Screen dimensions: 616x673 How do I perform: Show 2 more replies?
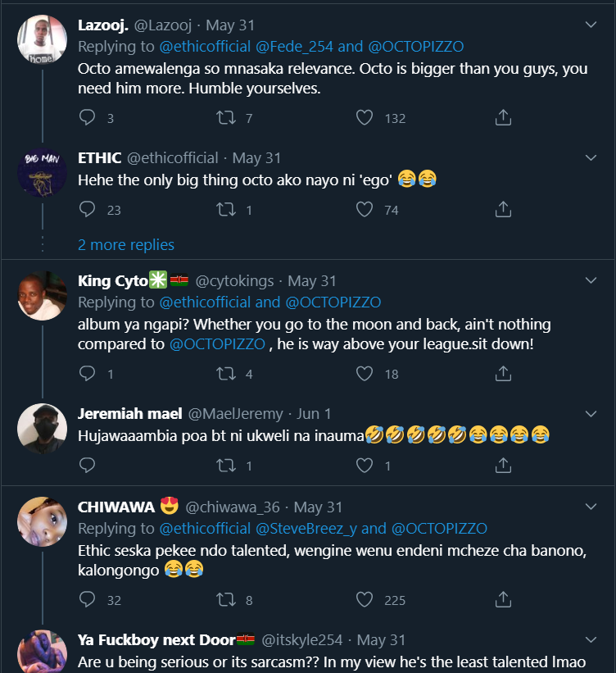point(126,245)
